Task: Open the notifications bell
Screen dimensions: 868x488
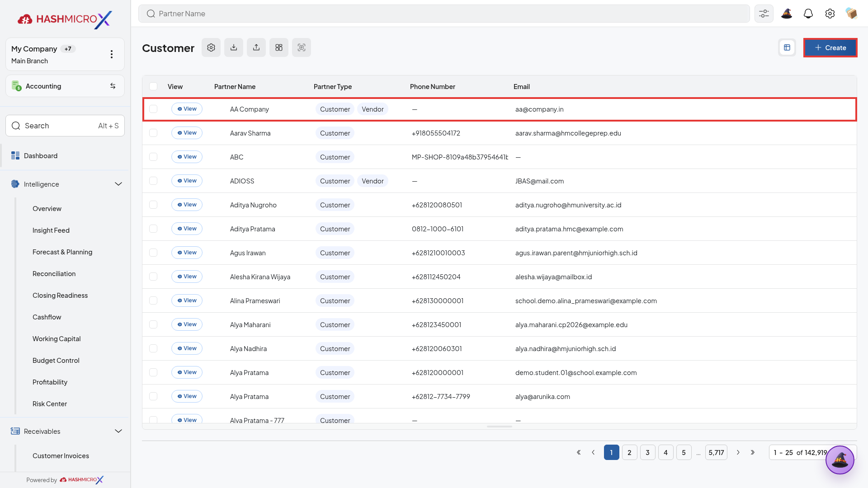Action: tap(808, 14)
